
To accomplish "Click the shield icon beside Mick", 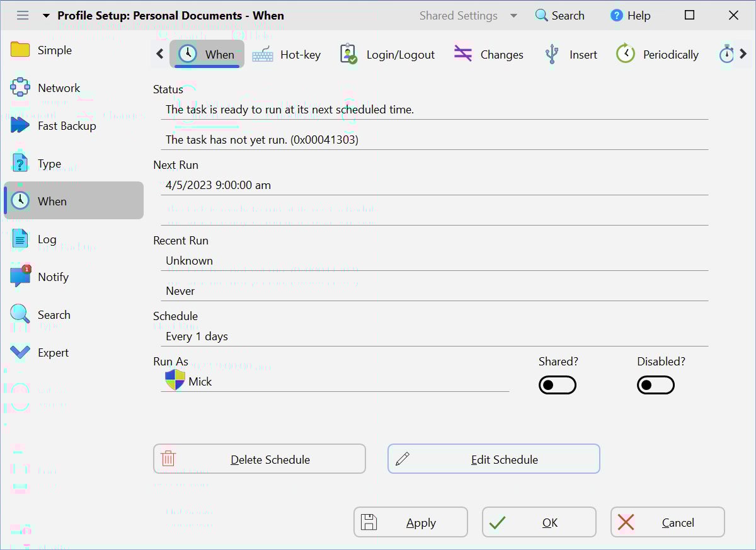I will (x=175, y=380).
